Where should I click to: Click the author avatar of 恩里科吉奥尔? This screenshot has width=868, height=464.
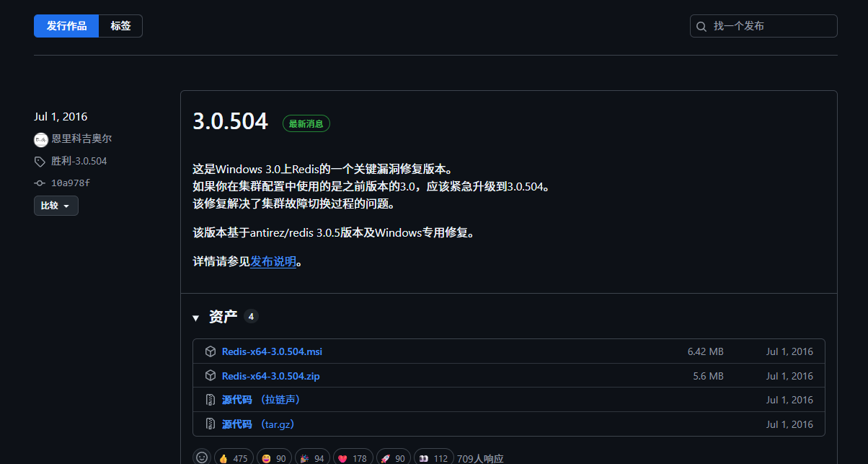(40, 139)
